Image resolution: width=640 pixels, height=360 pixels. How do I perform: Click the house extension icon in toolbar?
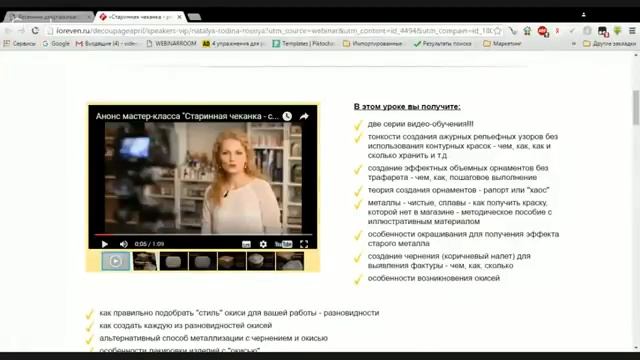pos(527,31)
